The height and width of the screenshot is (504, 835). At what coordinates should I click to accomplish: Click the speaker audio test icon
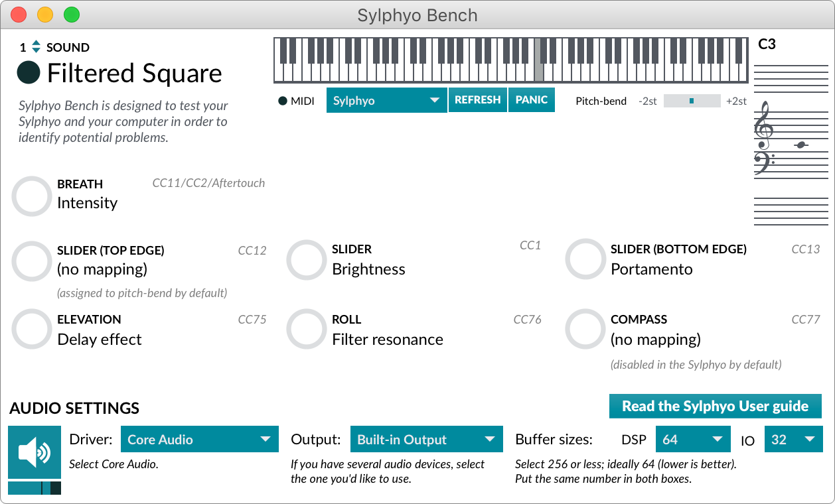35,452
